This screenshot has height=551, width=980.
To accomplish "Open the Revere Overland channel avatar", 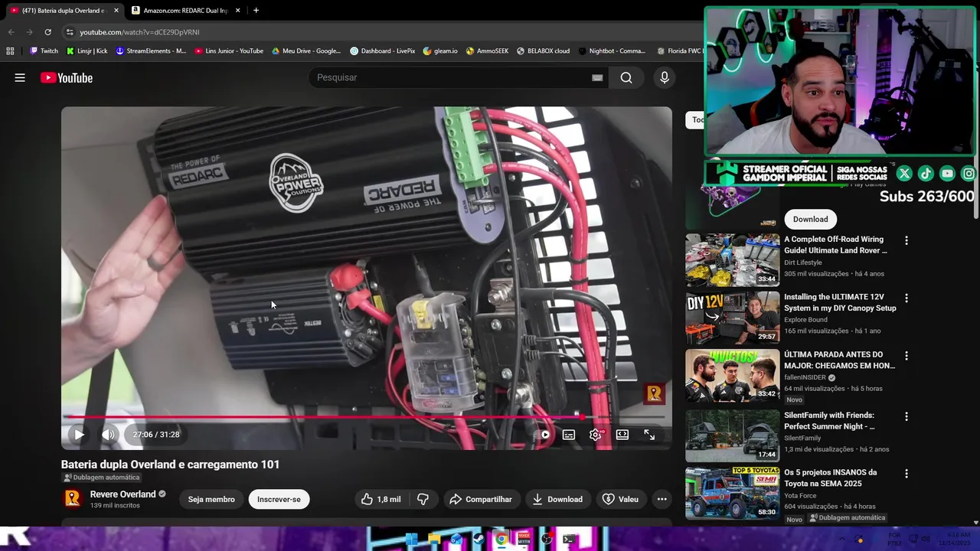I will point(72,499).
